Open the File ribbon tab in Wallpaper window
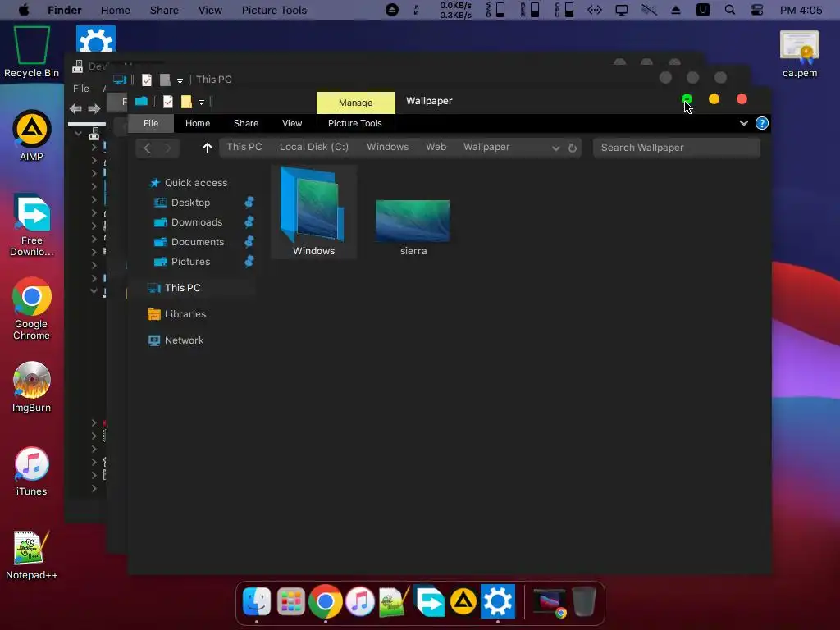This screenshot has height=630, width=840. click(x=151, y=123)
